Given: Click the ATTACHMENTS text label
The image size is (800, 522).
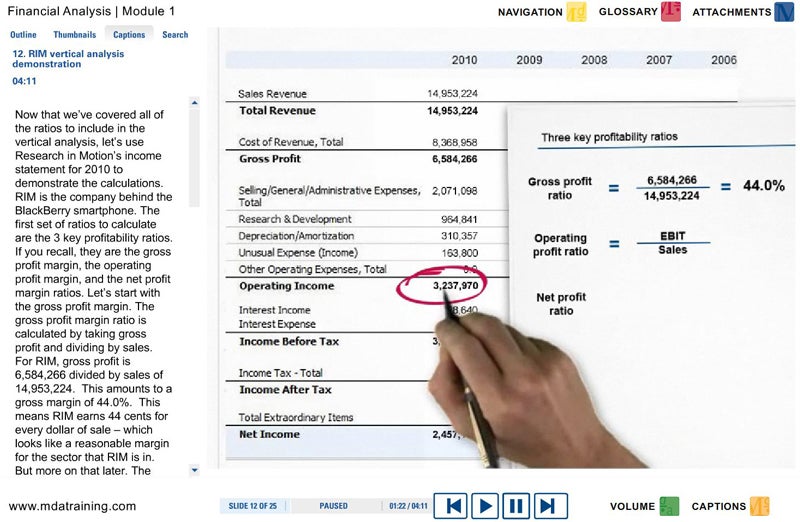Looking at the screenshot, I should 732,13.
